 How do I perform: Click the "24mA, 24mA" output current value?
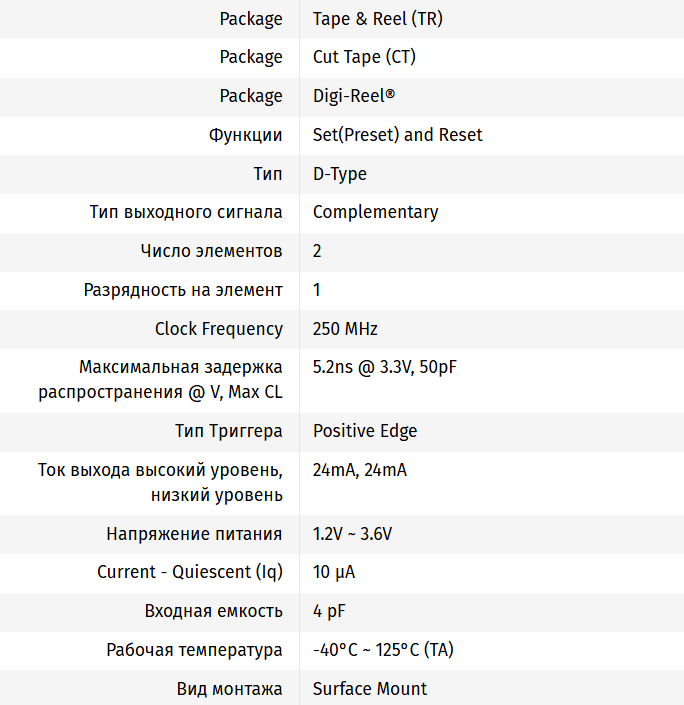click(359, 470)
